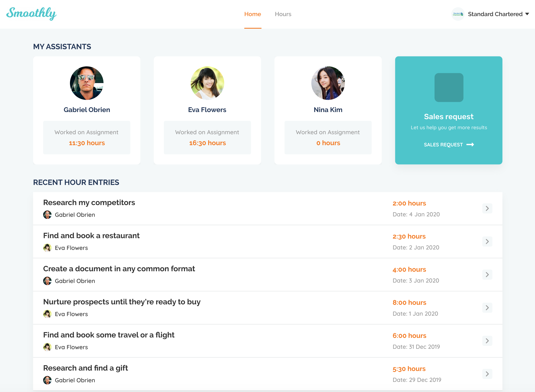Open the Nurture prospects entry chevron
Image resolution: width=535 pixels, height=392 pixels.
click(x=487, y=308)
